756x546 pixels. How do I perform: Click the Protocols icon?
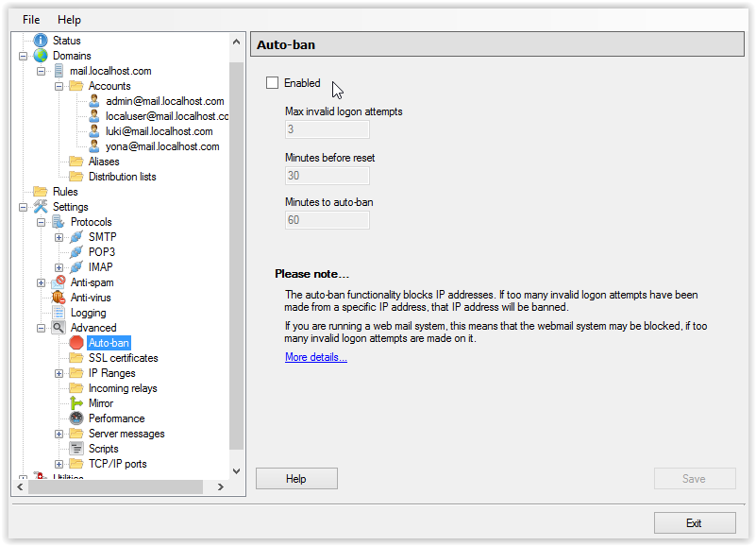pyautogui.click(x=59, y=222)
